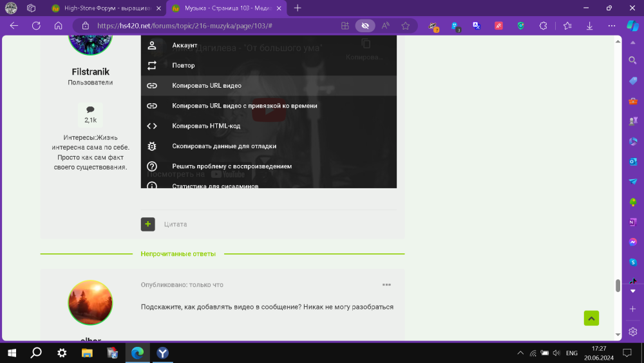Click the page vertical scrollbar thumb
This screenshot has height=363, width=644.
(x=618, y=285)
